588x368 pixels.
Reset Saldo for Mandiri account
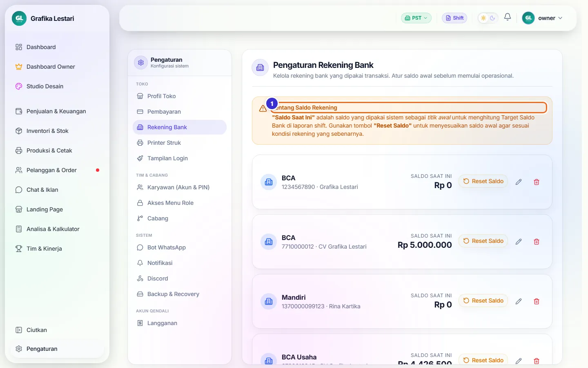tap(483, 301)
